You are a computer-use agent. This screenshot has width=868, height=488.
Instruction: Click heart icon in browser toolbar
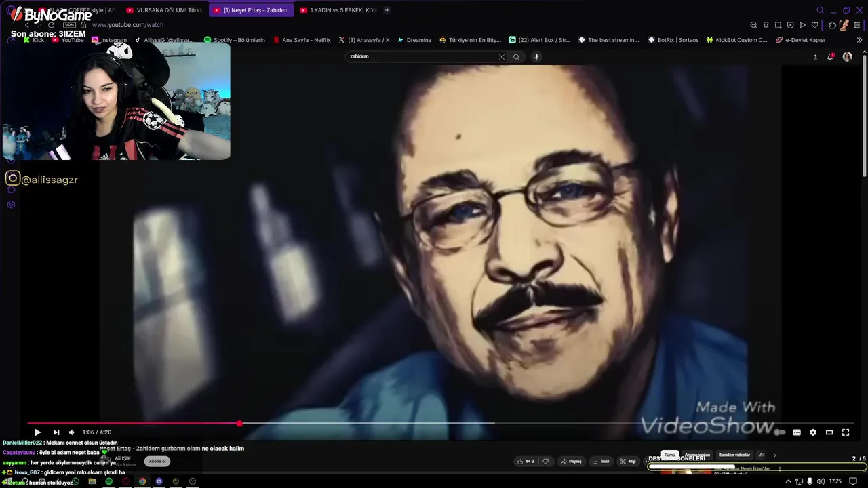click(814, 25)
